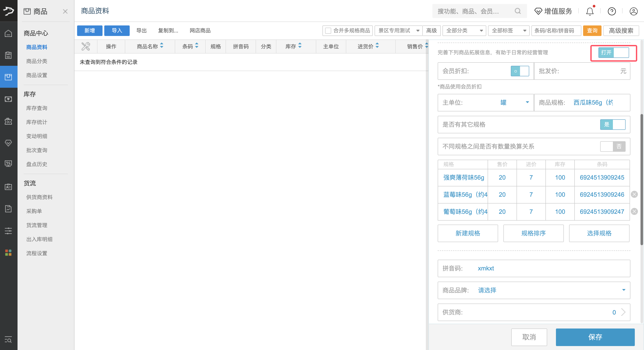Go to 商品分类 menu item
Viewport: 644px width, 350px height.
(x=37, y=61)
